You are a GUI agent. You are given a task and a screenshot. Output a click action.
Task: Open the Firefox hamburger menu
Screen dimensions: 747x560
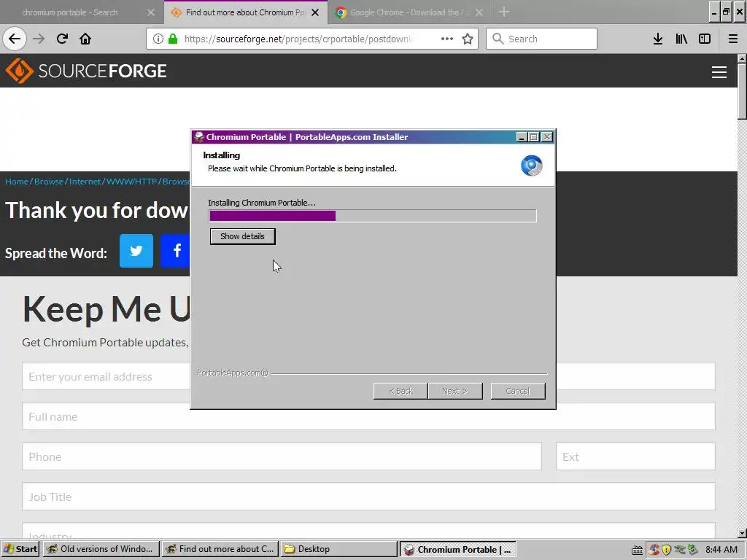(733, 39)
